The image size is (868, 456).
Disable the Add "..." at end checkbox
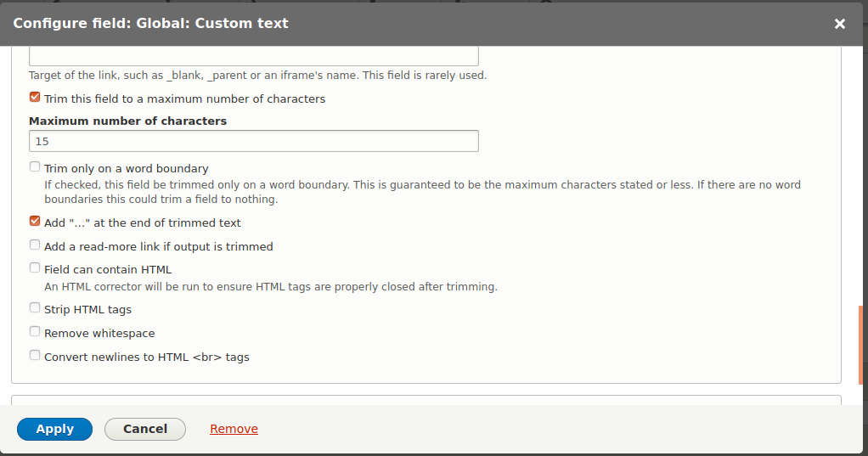tap(35, 222)
